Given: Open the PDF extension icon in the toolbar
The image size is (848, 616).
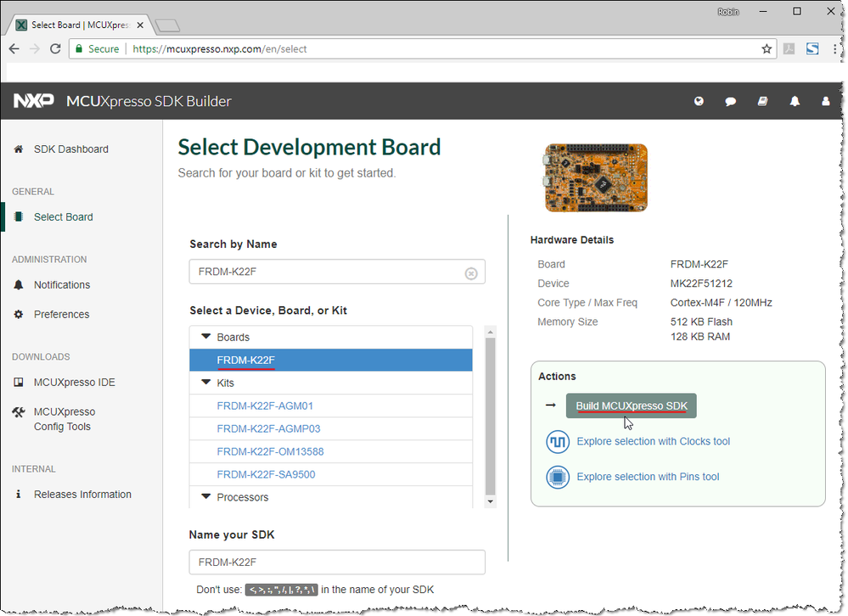Looking at the screenshot, I should (789, 49).
